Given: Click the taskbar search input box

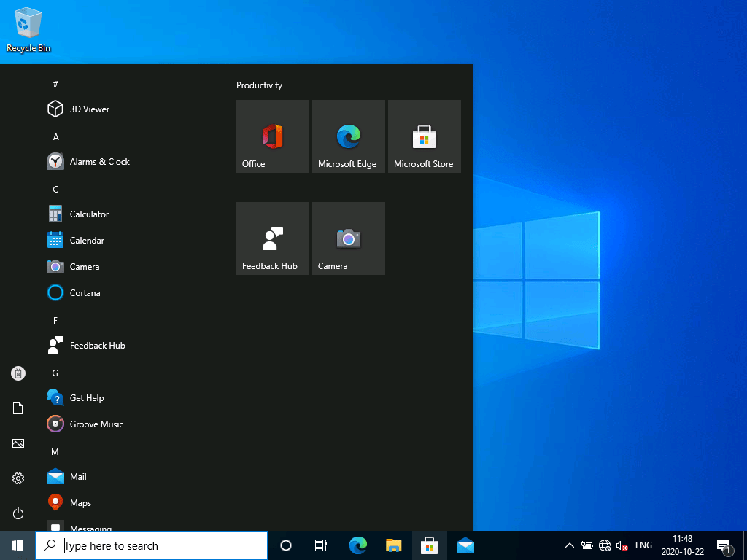Looking at the screenshot, I should (160, 545).
